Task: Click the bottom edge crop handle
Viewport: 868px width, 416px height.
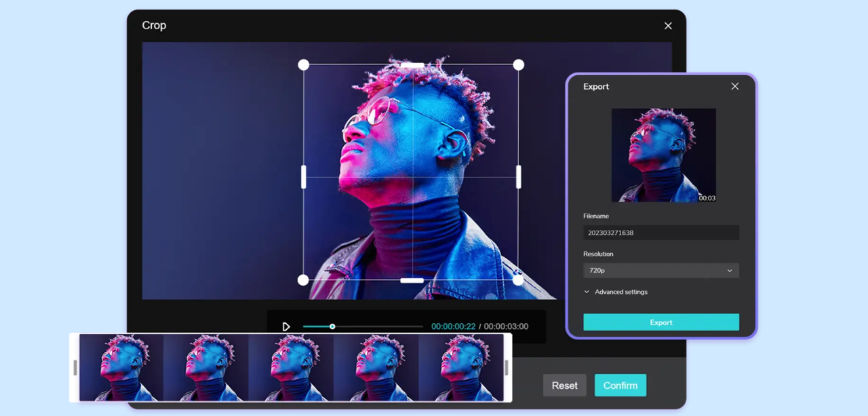Action: (412, 280)
